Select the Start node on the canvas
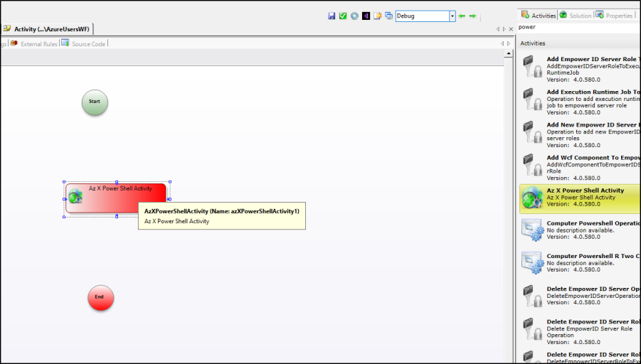641x364 pixels. (95, 102)
